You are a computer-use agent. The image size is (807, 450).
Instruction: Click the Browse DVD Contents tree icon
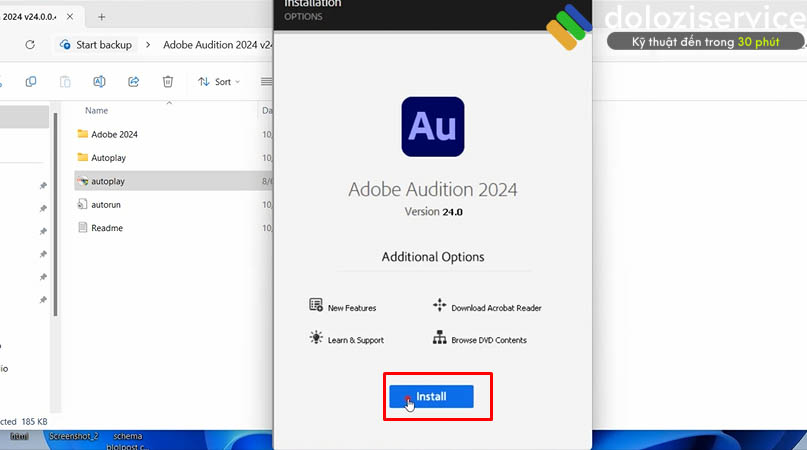440,337
